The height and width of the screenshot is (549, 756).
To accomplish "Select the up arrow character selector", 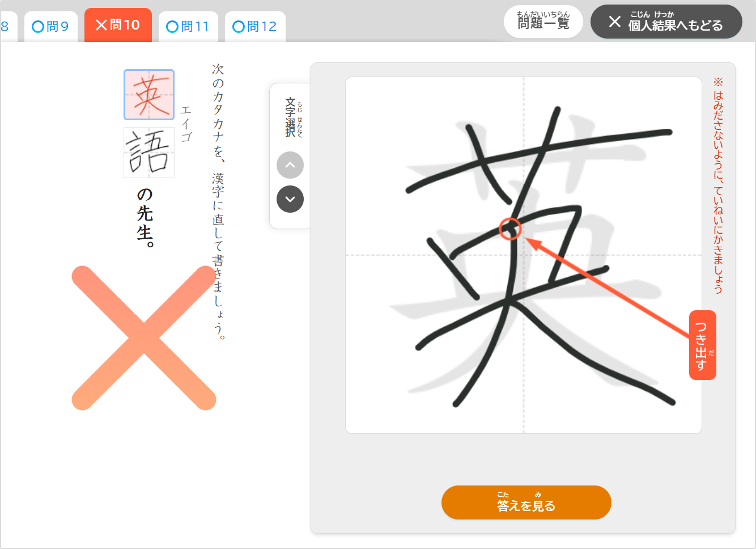I will click(x=290, y=166).
